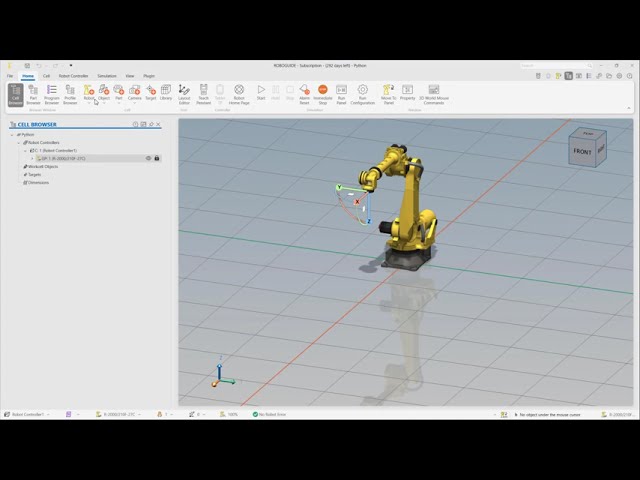Add a Camera to the cell
Screen dimensions: 640x480
(x=135, y=92)
